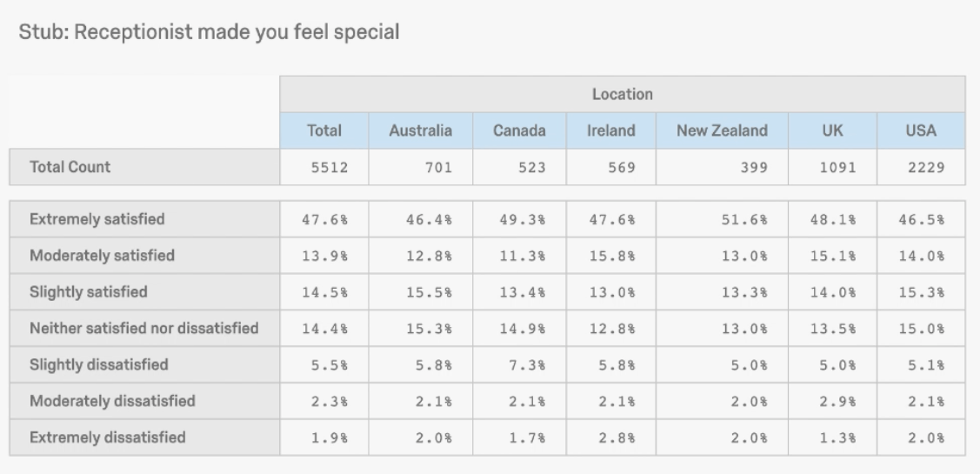The image size is (980, 474).
Task: Select the UK column header
Action: tap(832, 130)
